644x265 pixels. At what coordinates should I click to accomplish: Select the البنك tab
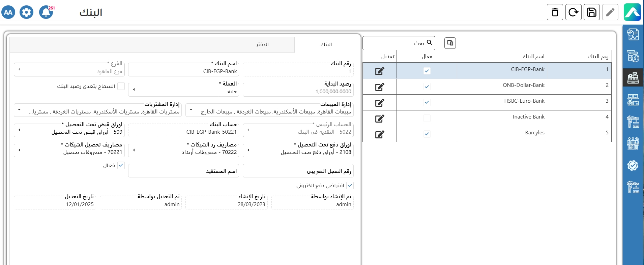click(x=326, y=44)
